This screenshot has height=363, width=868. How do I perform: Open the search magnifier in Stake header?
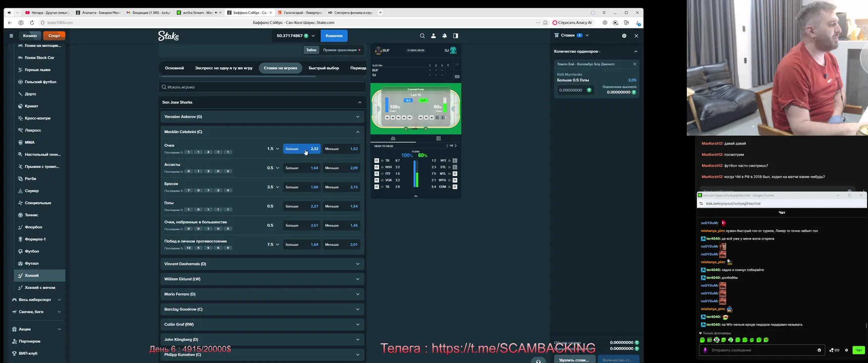click(422, 36)
